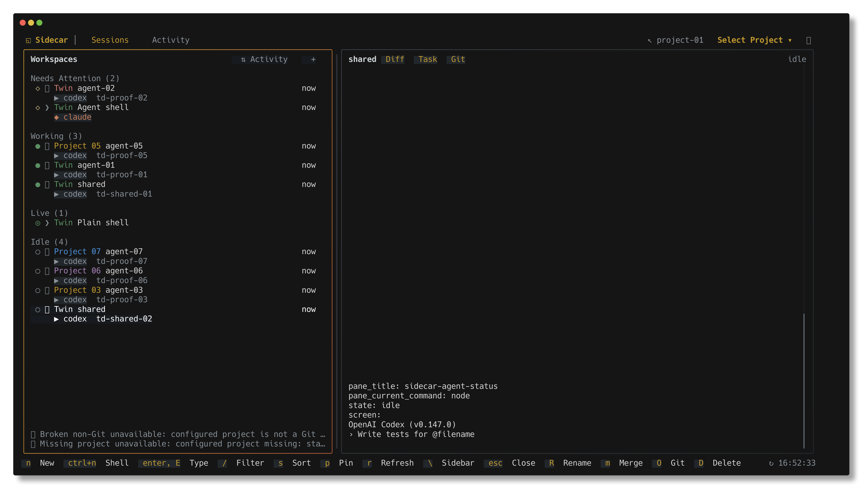
Task: Click the td-proof-01 task label
Action: pos(122,175)
